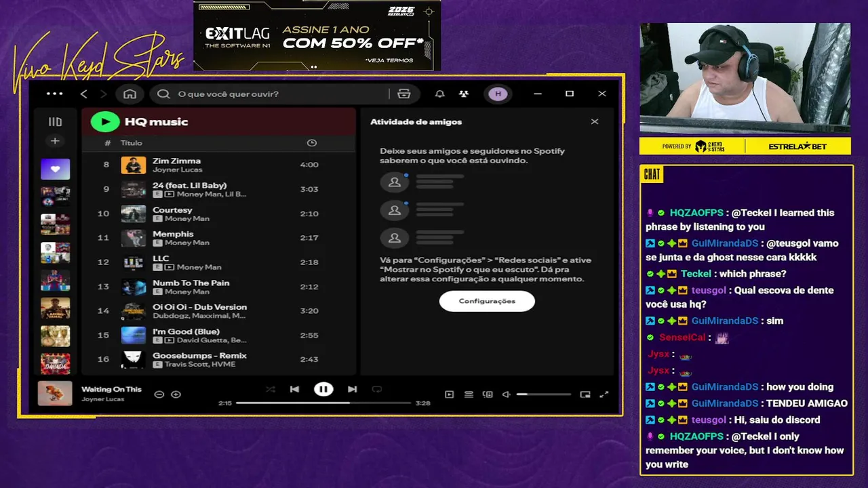The width and height of the screenshot is (868, 488).
Task: Click the 'Atividade de amigos' heading
Action: [x=416, y=122]
